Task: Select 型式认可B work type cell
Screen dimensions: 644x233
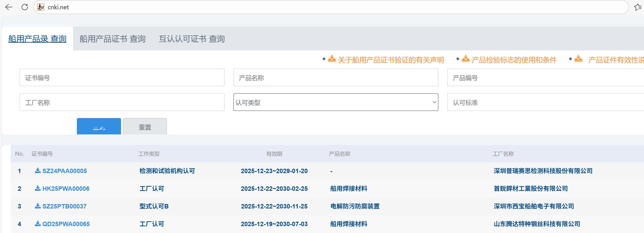Action: pos(154,206)
